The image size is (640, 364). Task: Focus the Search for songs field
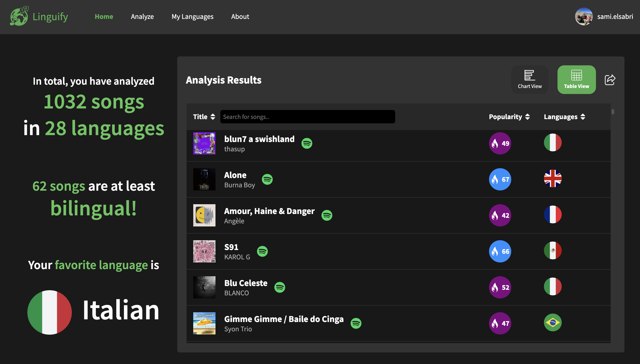click(307, 117)
